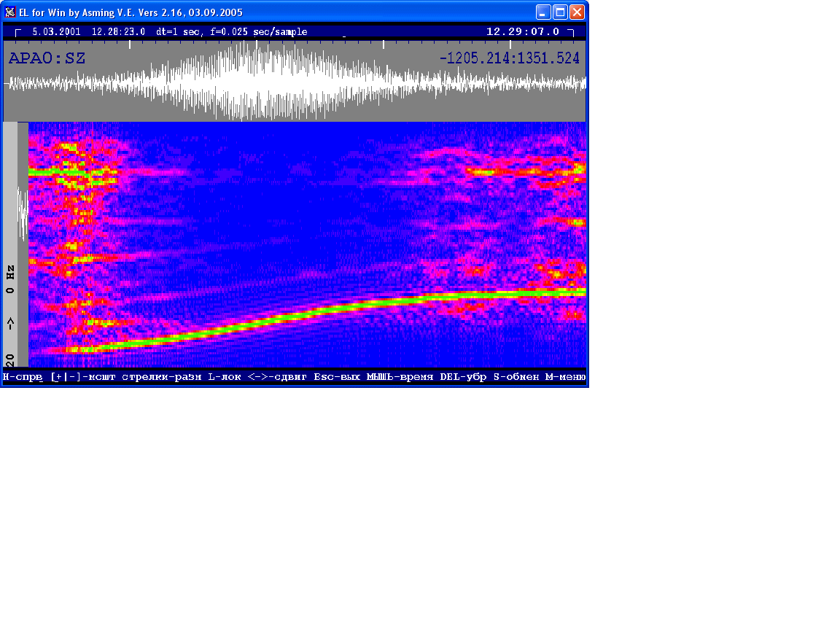This screenshot has width=840, height=630.
Task: Click the small waveform preview on left sidebar
Action: click(x=23, y=213)
